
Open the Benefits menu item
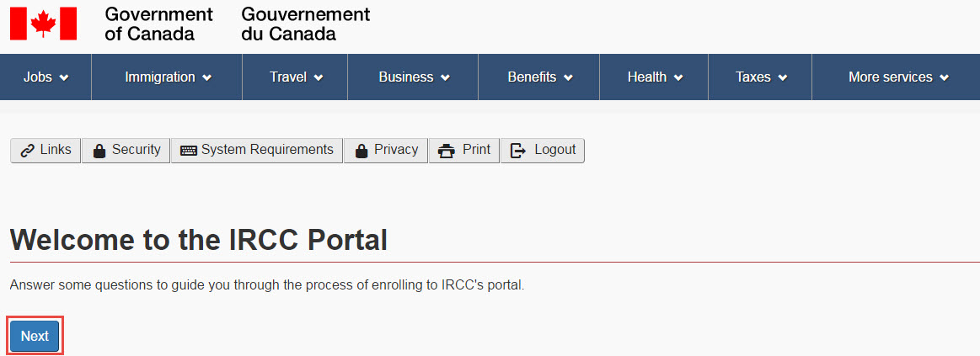[538, 77]
